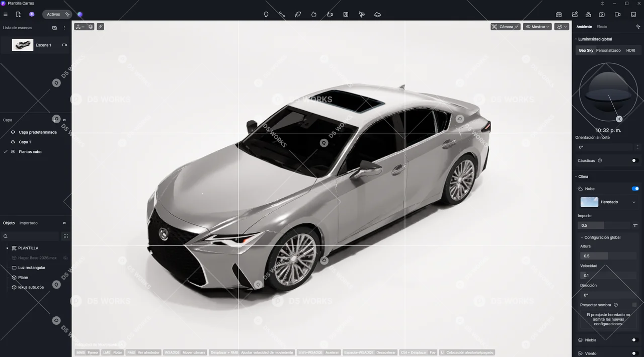Screen dimensions: 644x357
Task: Click the video render icon
Action: 618,14
